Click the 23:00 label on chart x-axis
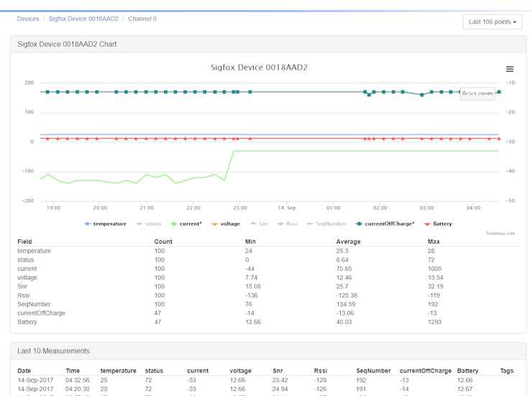Screen dimensions: 532x396 [x=240, y=208]
